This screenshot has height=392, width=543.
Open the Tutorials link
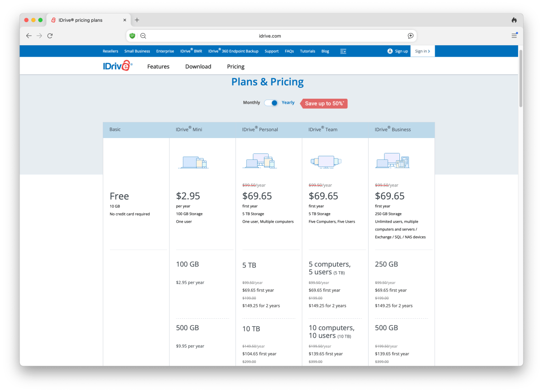308,51
